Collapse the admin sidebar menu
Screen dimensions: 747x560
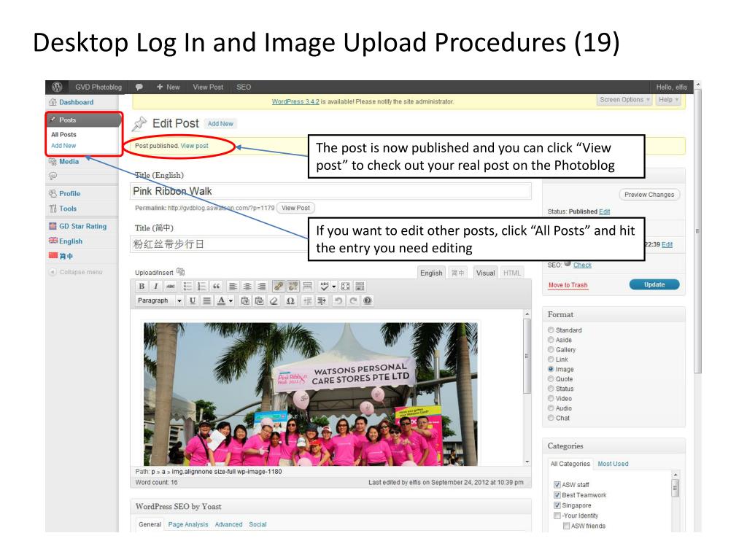76,272
